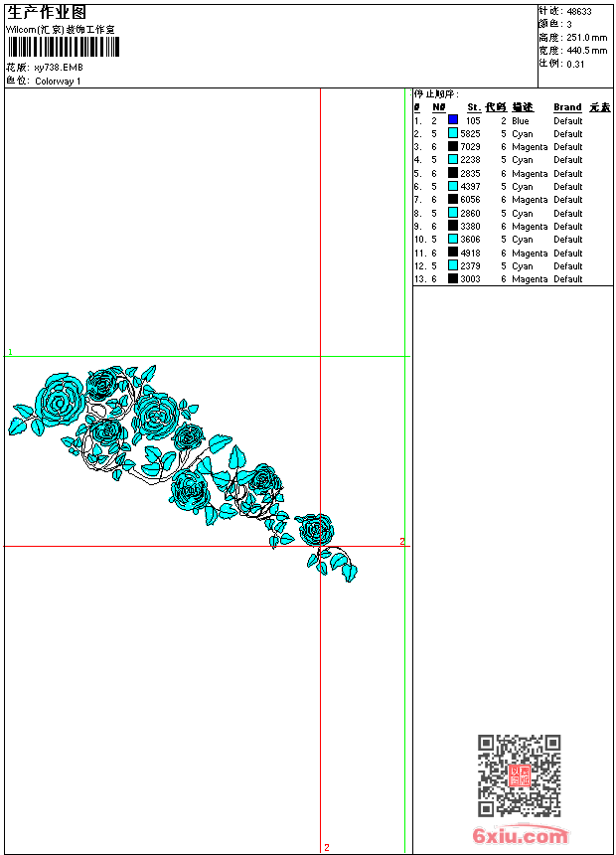Select stitch count 2379
Viewport: 616px width, 855px height.
tap(470, 266)
